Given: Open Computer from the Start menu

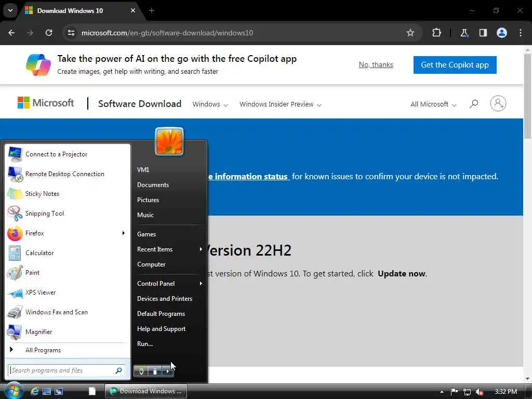Looking at the screenshot, I should [x=151, y=264].
